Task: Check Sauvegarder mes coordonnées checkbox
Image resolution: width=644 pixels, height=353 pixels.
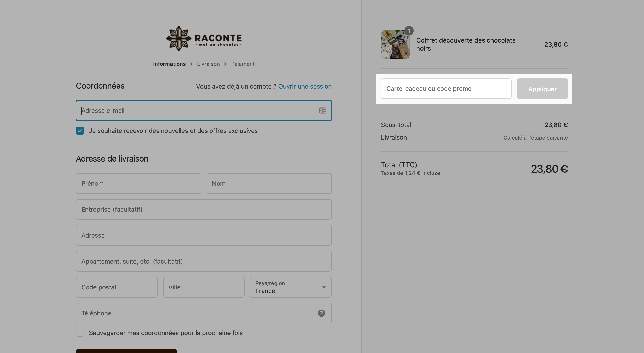Action: click(80, 333)
